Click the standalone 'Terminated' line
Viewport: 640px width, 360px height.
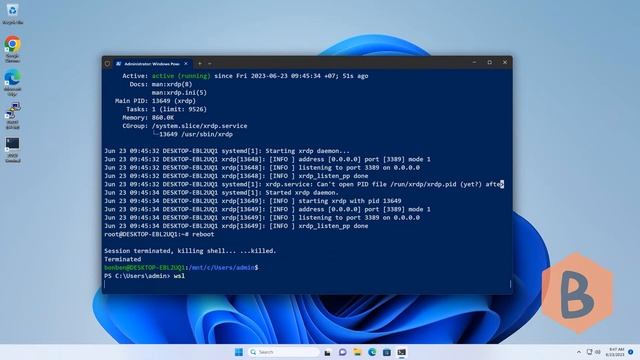click(122, 259)
